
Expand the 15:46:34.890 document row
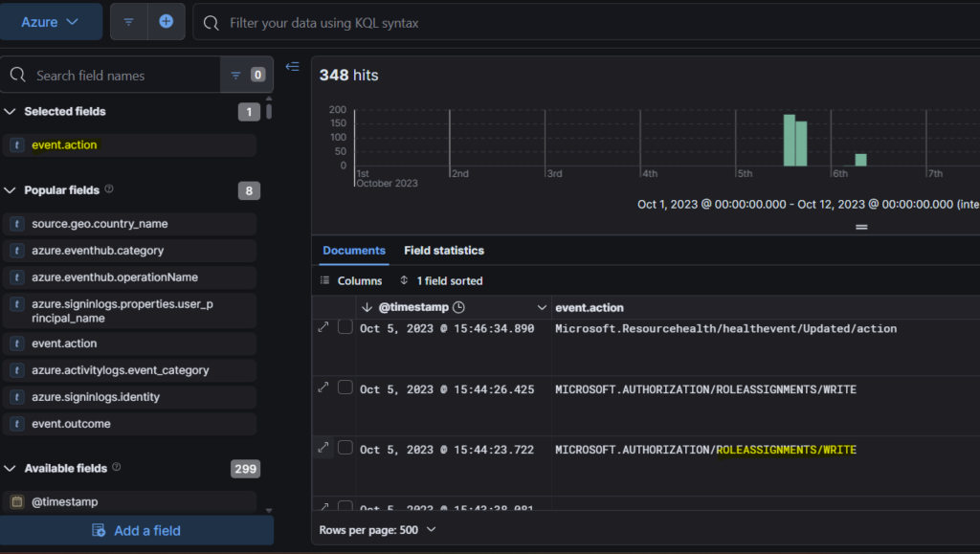[323, 327]
